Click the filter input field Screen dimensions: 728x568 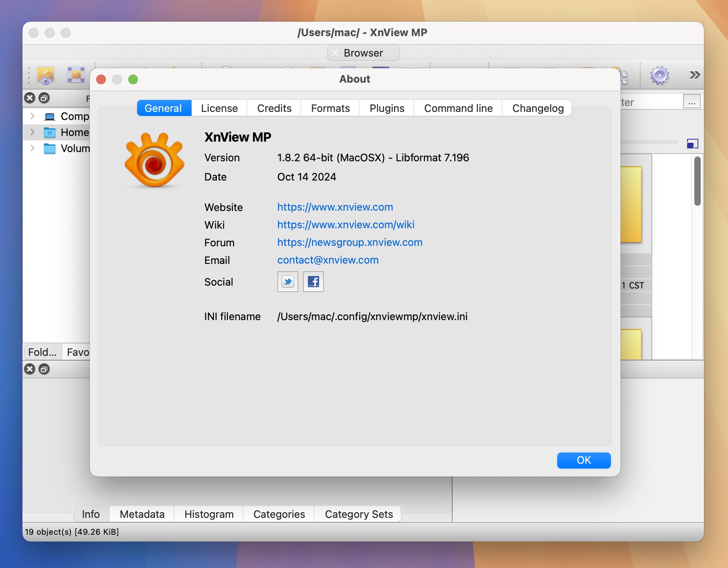pos(651,102)
